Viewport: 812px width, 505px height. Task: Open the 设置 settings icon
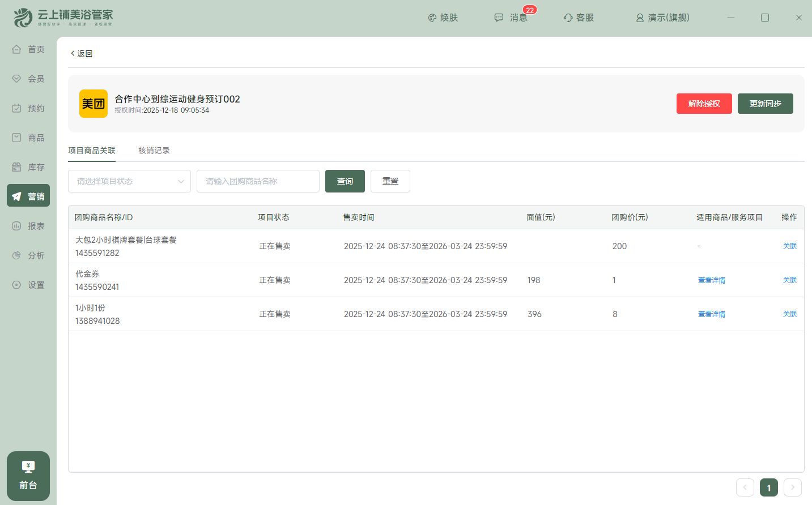tap(17, 285)
